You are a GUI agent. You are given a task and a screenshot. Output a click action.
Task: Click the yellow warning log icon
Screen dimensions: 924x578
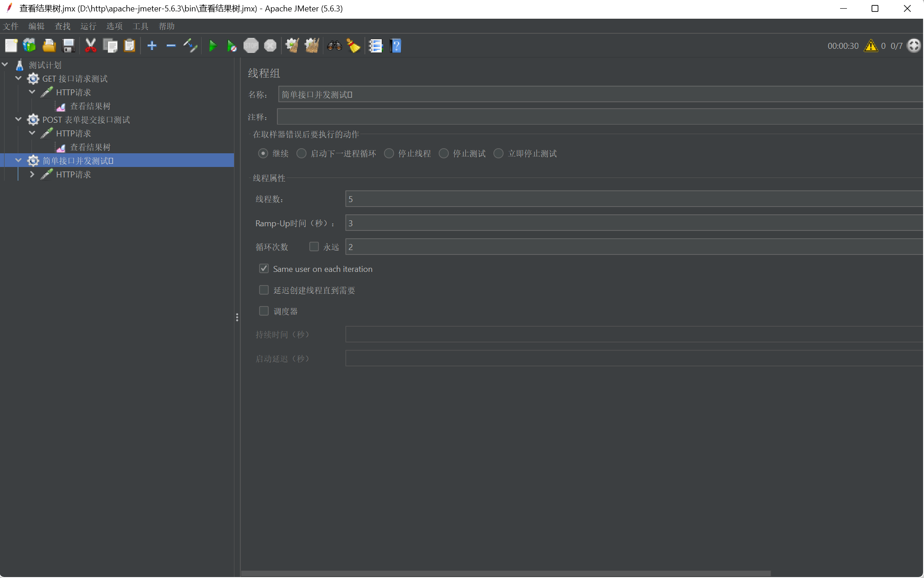pyautogui.click(x=871, y=46)
